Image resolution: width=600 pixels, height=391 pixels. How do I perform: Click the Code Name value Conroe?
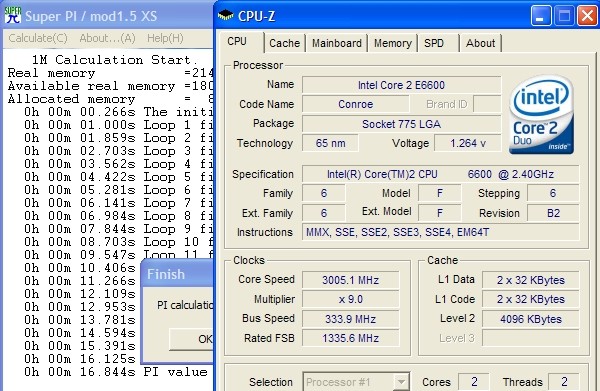coord(355,104)
